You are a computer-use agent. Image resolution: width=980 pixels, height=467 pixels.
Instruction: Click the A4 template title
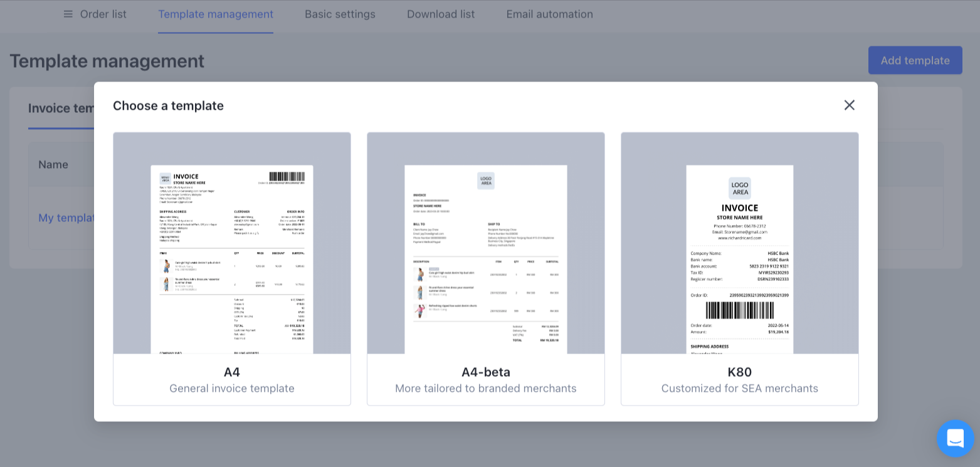pos(232,372)
